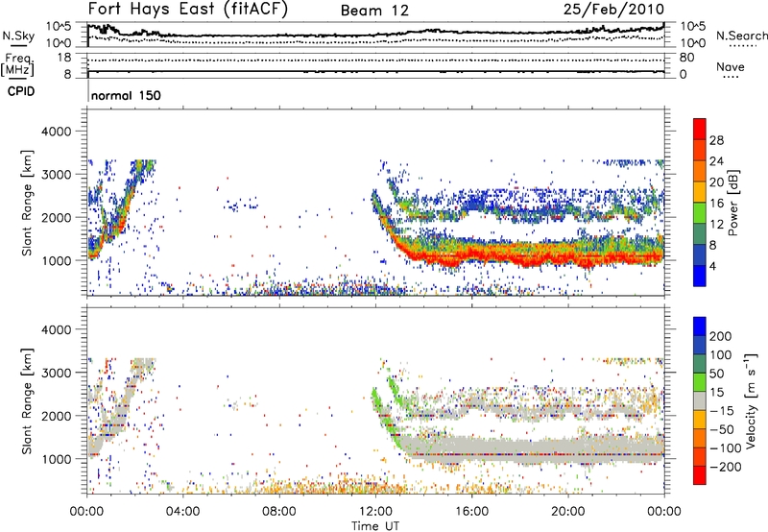Image resolution: width=768 pixels, height=532 pixels.
Task: Click the "1000" tick in the velocity panel
Action: pyautogui.click(x=57, y=459)
